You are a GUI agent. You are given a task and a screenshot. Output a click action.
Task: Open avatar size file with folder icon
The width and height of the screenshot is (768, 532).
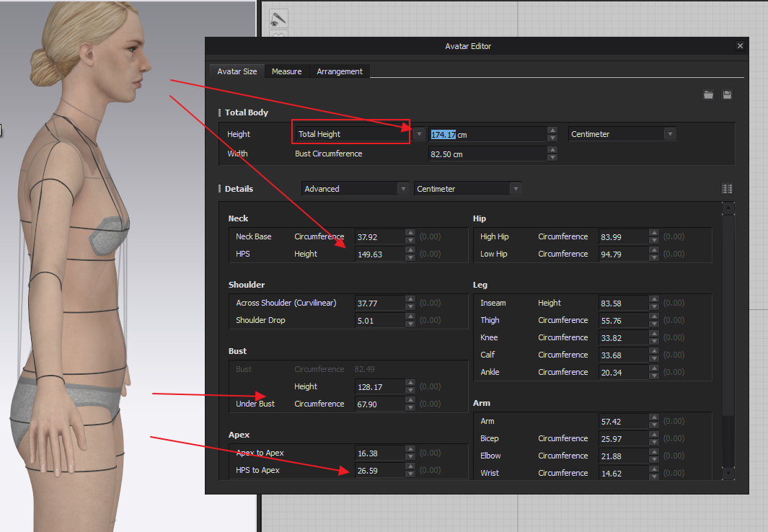click(708, 94)
